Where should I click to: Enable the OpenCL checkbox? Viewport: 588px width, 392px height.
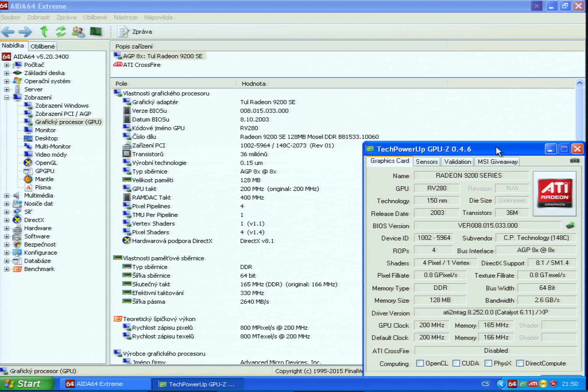pos(420,363)
